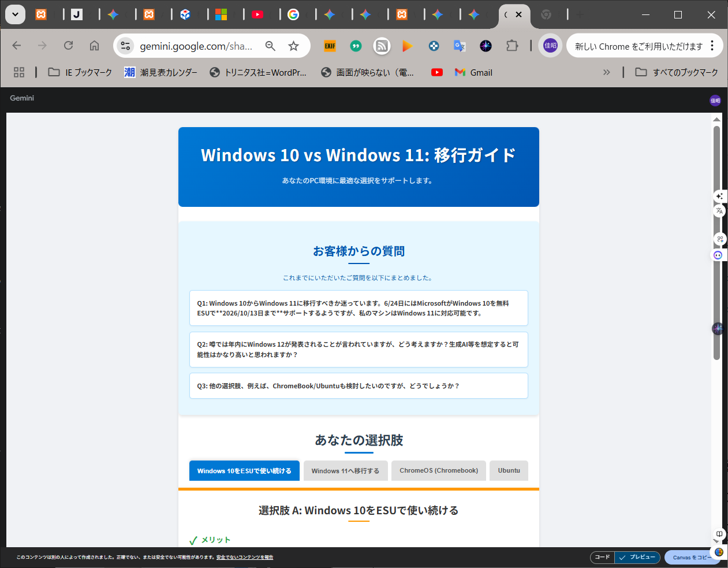Open the IE ブックマーク folder

80,72
